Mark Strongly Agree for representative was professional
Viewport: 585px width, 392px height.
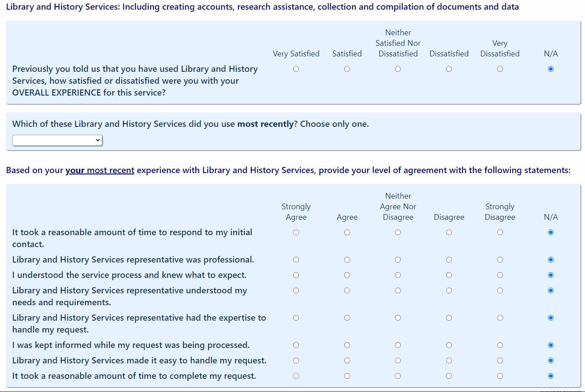[296, 260]
